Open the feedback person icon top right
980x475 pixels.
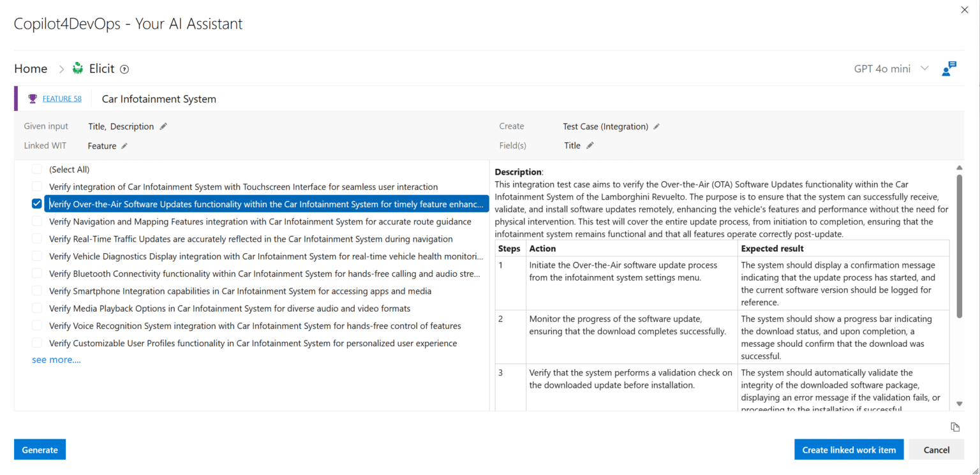coord(949,68)
